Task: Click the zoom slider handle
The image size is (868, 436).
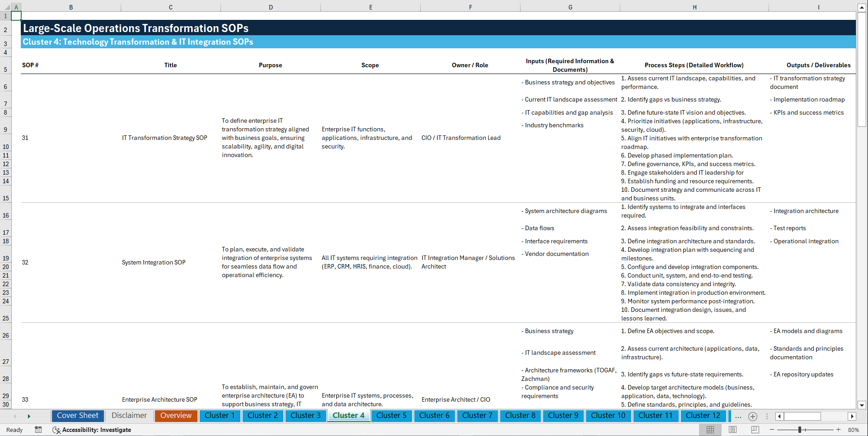Action: (801, 430)
